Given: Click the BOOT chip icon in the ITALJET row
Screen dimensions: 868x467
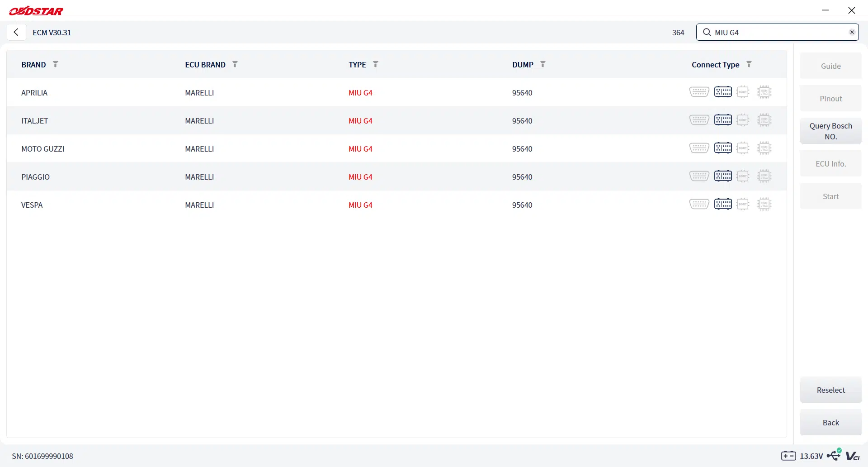Looking at the screenshot, I should (x=743, y=120).
